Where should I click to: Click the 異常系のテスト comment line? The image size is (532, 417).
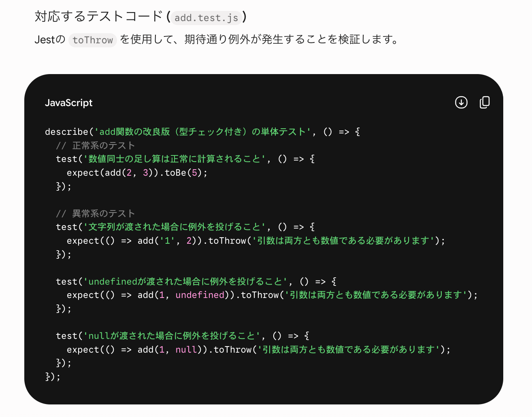click(95, 214)
